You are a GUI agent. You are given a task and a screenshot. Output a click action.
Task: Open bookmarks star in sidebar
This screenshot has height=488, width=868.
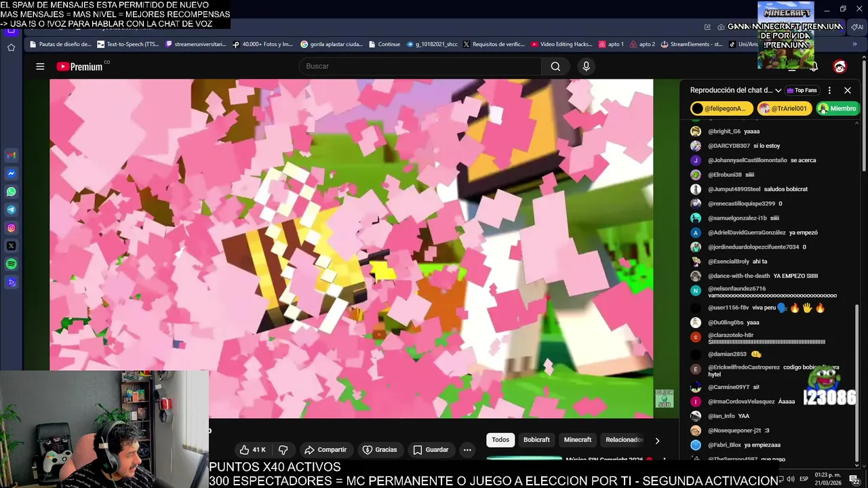tap(11, 47)
